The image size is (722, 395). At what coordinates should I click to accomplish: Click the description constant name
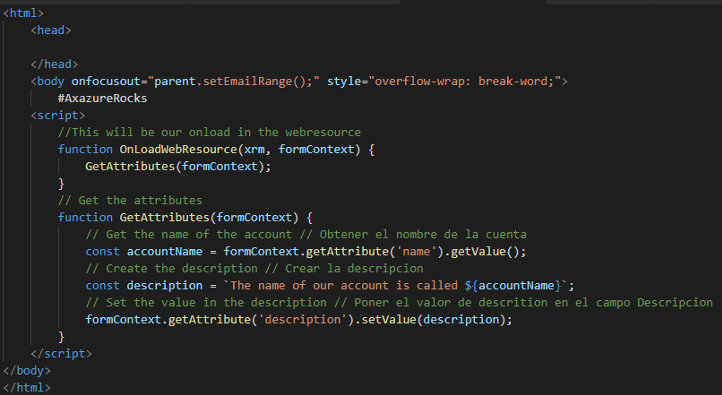(164, 285)
